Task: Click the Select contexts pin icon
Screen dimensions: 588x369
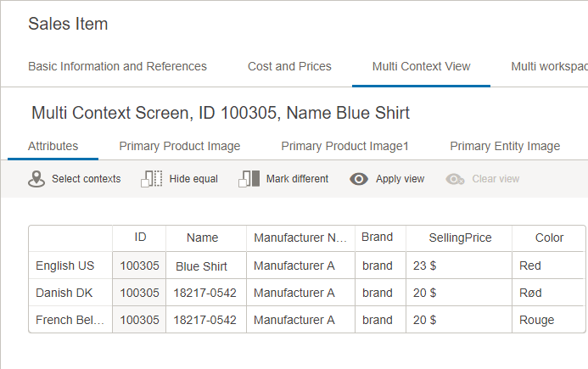Action: point(36,179)
